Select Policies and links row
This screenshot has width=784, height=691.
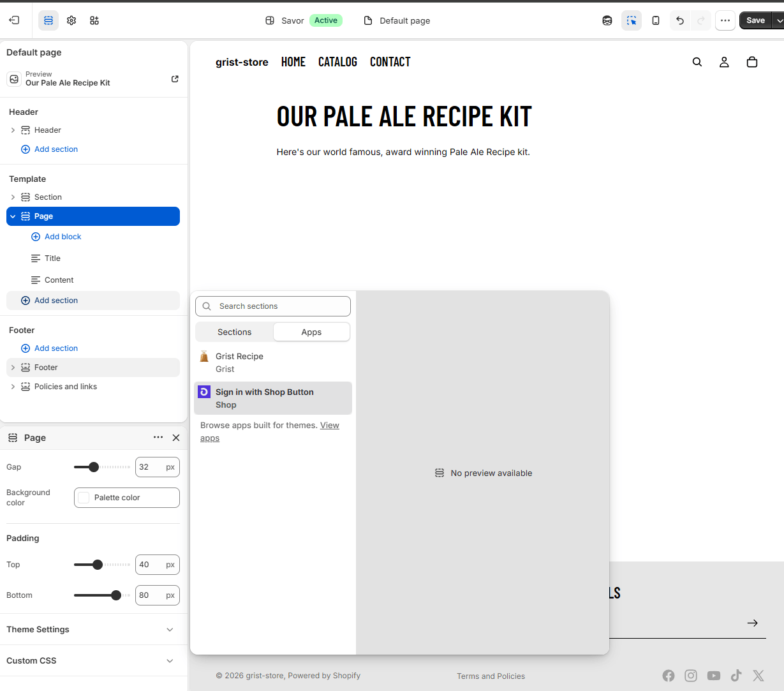93,387
